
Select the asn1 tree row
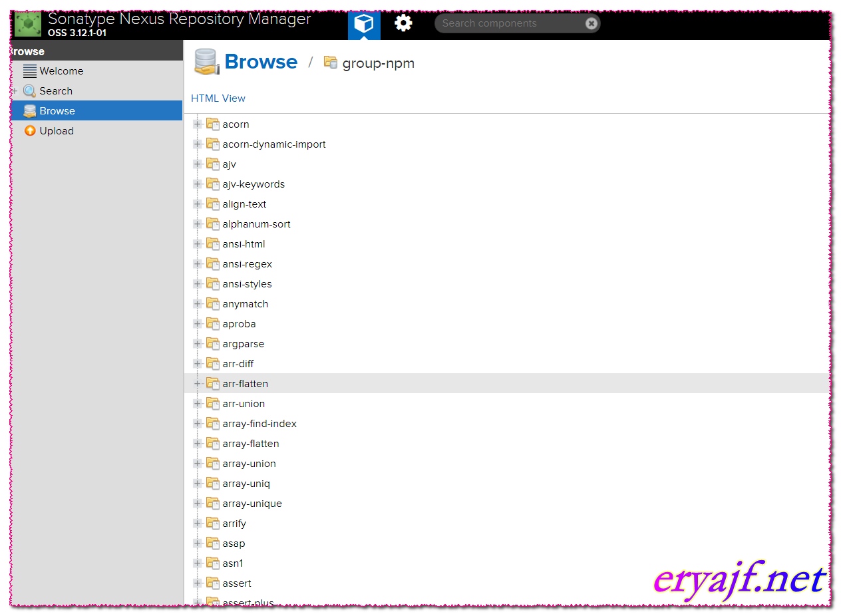[x=507, y=563]
